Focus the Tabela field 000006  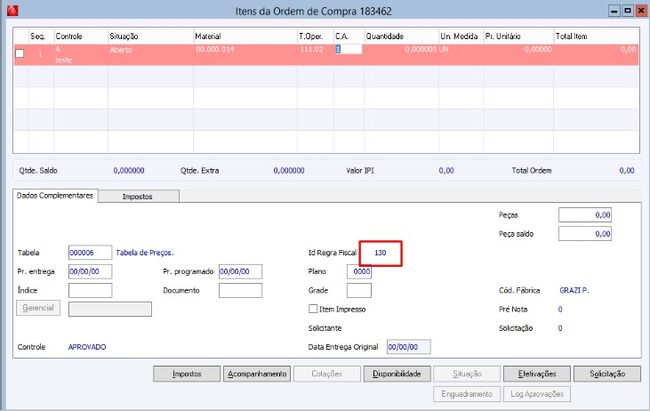point(90,253)
